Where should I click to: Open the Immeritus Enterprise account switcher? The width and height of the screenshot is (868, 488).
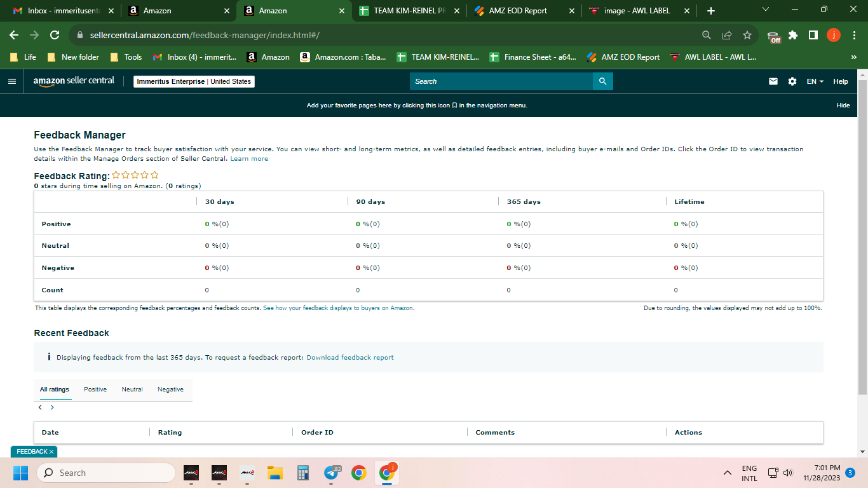(x=194, y=81)
